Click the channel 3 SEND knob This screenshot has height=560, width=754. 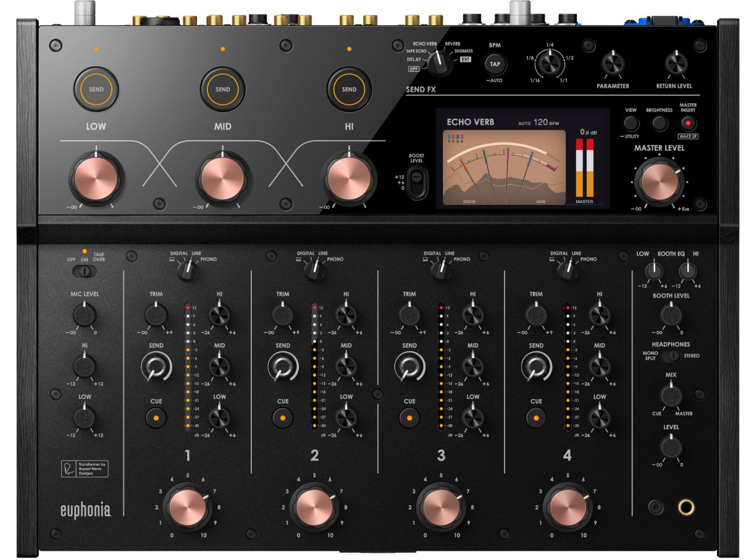[x=409, y=368]
